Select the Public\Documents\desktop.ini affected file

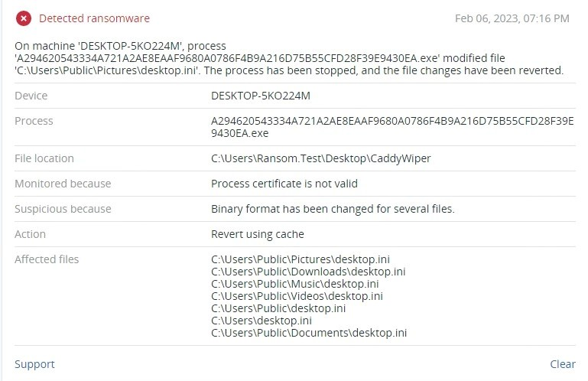309,333
